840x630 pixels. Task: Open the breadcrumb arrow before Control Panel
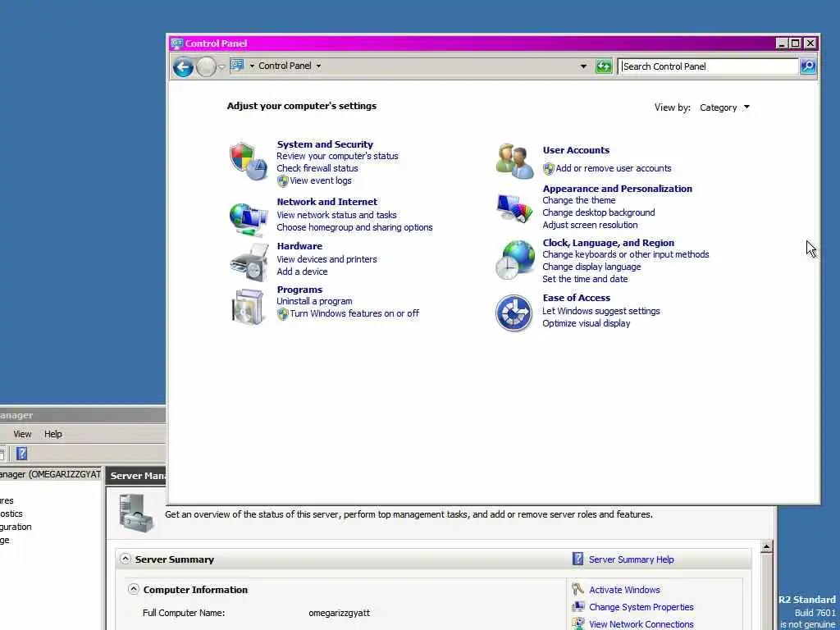coord(252,66)
